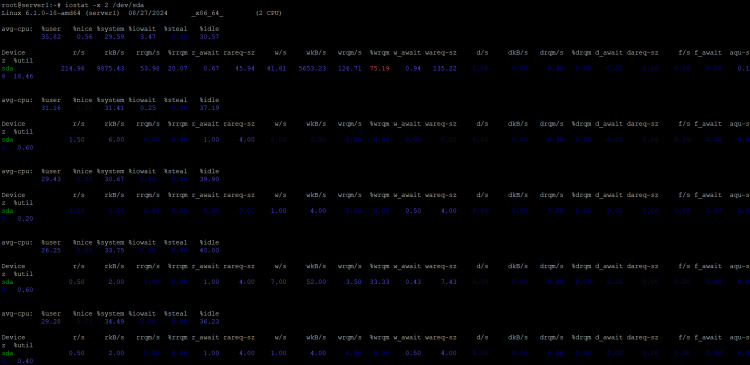The height and width of the screenshot is (365, 750).
Task: Click the %system value 29.59
Action: [114, 36]
